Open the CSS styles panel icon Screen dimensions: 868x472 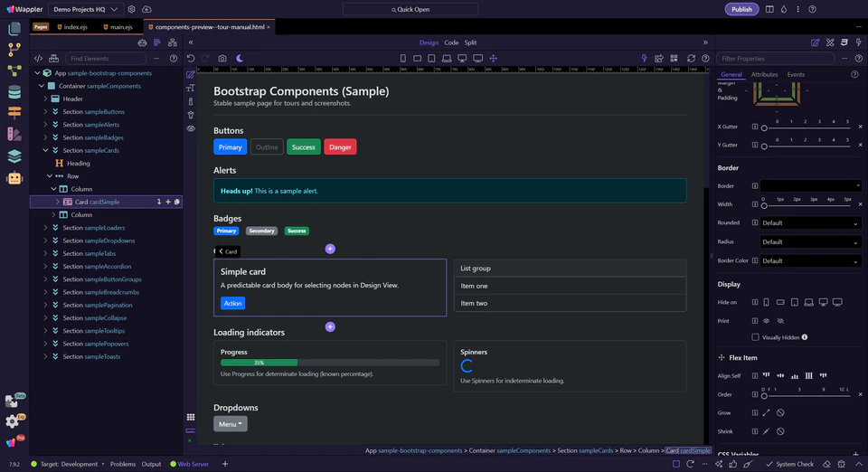pos(844,42)
